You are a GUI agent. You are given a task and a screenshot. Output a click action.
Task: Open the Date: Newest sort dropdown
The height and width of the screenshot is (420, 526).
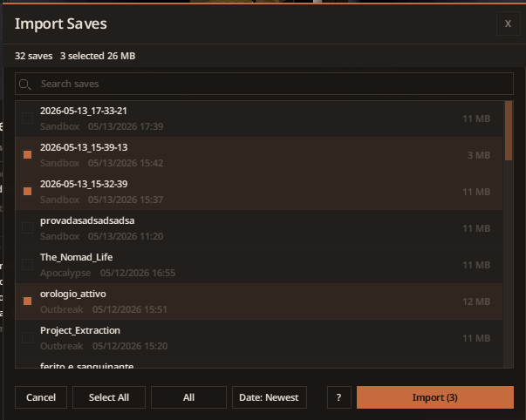click(269, 397)
